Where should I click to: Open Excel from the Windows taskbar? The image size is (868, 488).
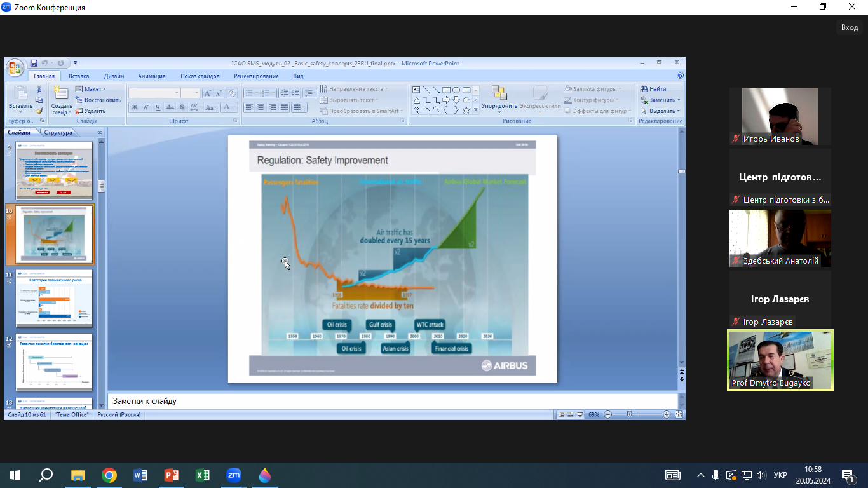203,475
